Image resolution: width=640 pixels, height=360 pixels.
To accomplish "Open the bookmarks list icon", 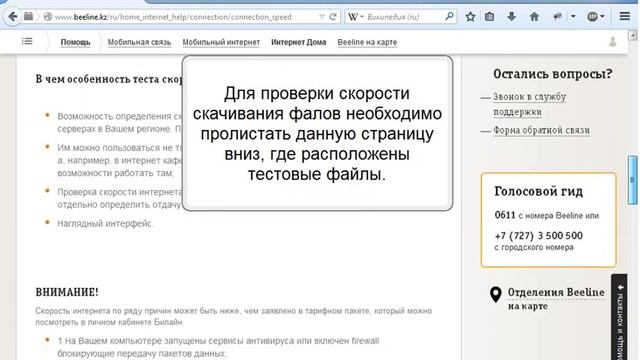I will (x=489, y=17).
